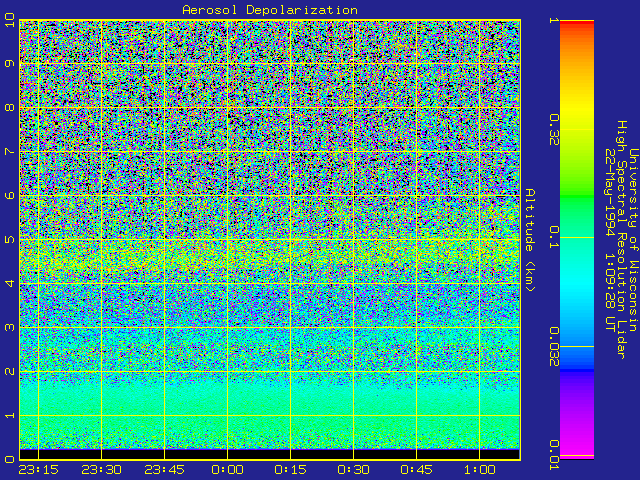Click the time label 1:00
Viewport: 640px width, 480px height.
[479, 470]
